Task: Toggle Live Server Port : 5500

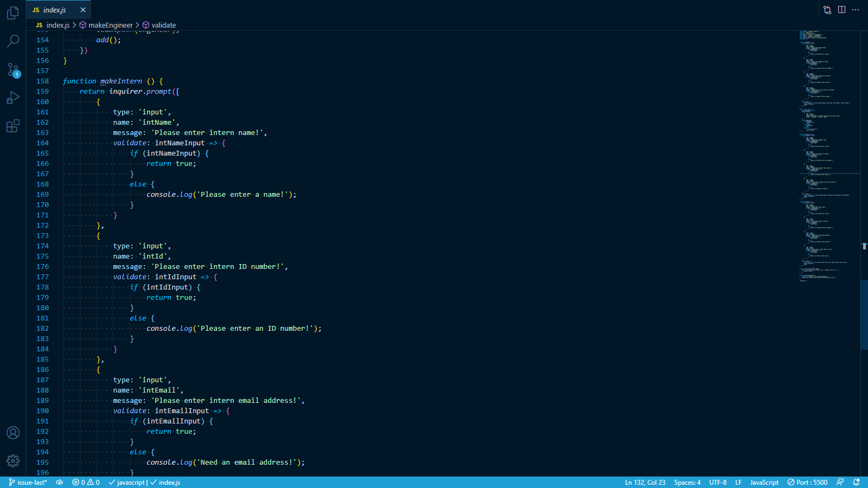Action: [807, 483]
